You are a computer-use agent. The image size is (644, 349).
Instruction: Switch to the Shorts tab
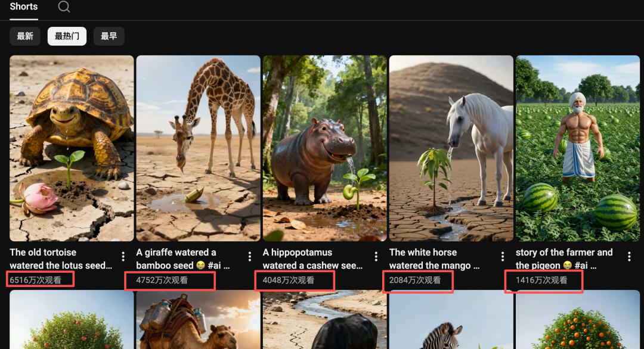24,7
